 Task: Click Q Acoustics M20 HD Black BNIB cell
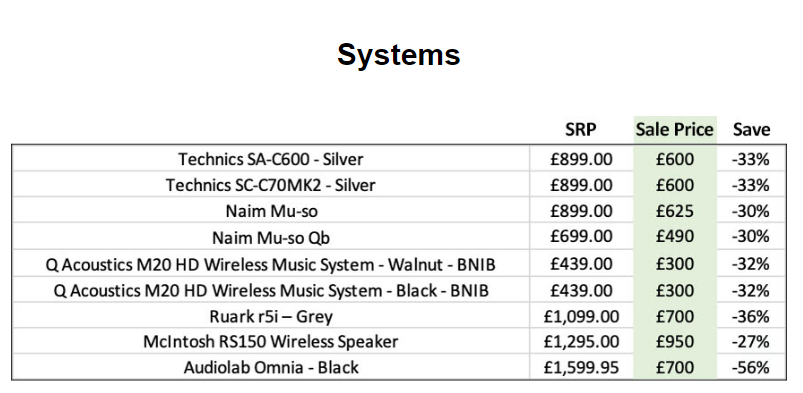click(x=270, y=291)
